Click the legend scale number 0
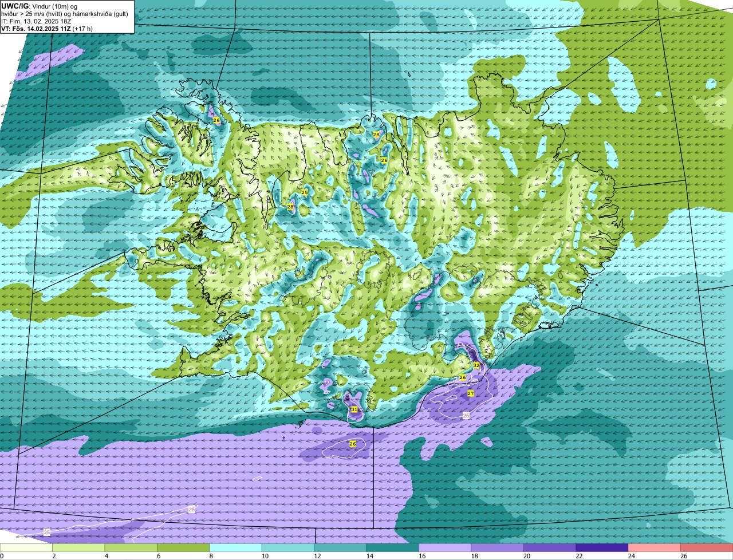Viewport: 733px width, 560px height. 2,556
